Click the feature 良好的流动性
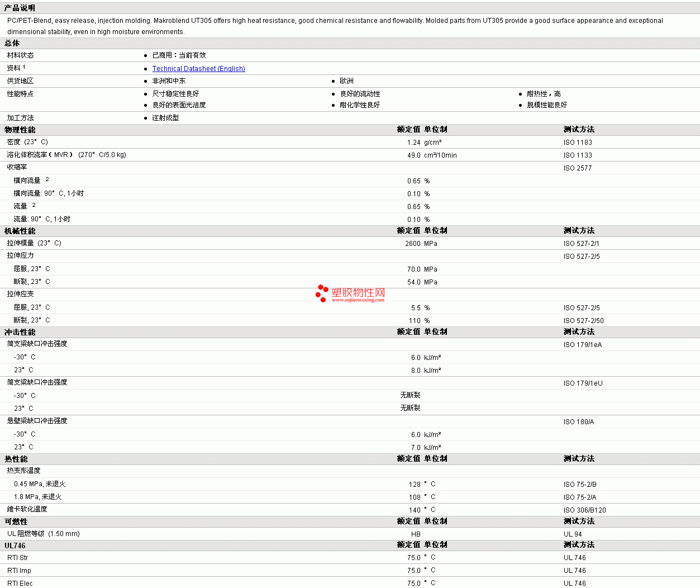 (x=360, y=94)
